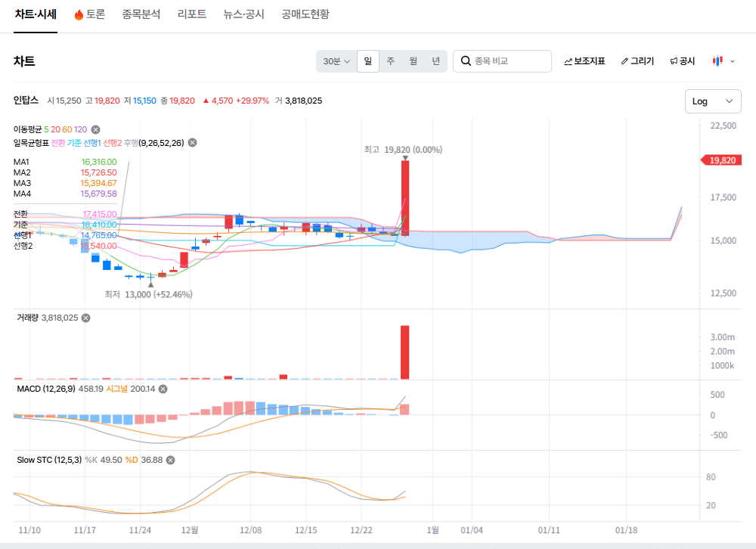Toggle the 공시 disclosures button
756x549 pixels.
[x=682, y=61]
